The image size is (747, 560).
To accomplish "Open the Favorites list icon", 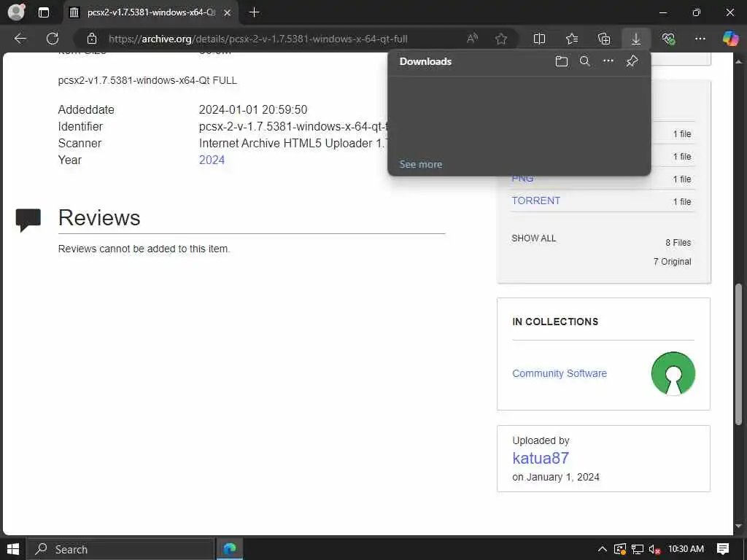I will pyautogui.click(x=572, y=39).
